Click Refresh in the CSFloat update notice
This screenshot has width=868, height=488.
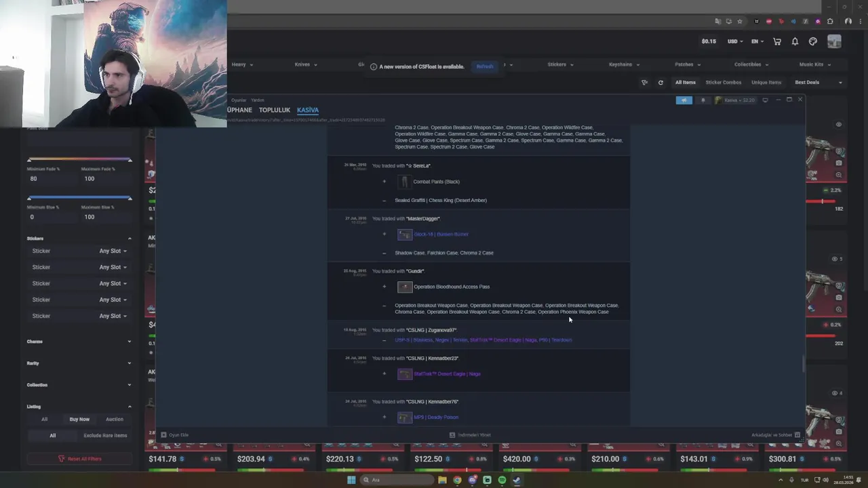(x=485, y=66)
